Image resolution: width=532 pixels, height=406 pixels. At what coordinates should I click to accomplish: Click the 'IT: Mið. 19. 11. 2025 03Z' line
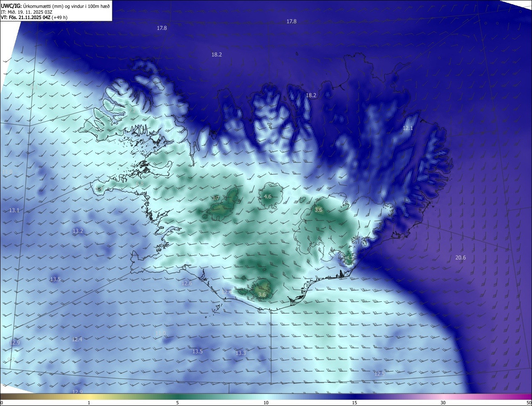[27, 12]
